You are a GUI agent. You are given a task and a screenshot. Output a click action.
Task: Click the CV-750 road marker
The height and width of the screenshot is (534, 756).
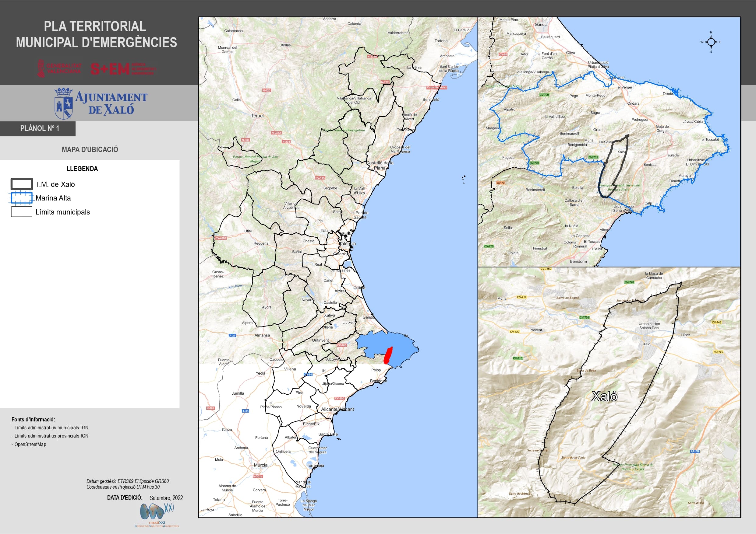(584, 317)
